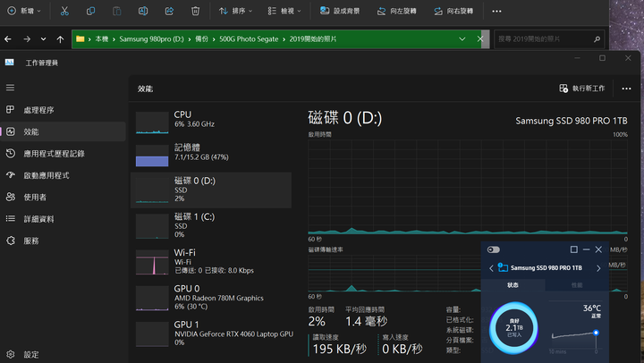Select 磁碟 0 (D:) performance item
Screen dimensions: 644x363
point(211,190)
